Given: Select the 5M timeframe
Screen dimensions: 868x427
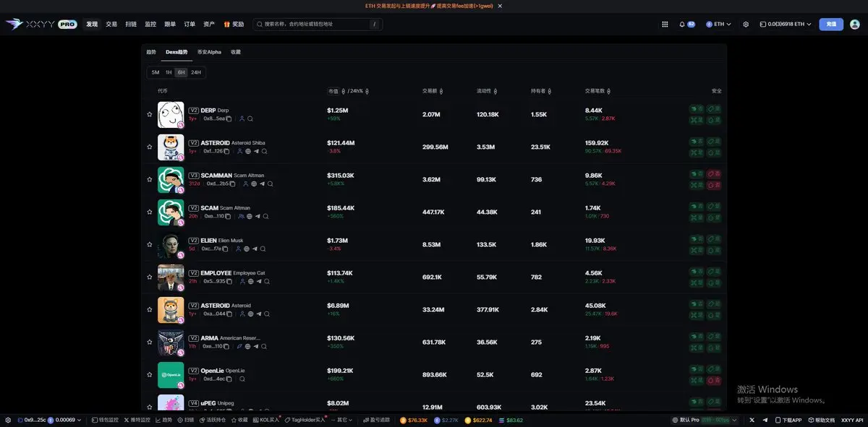Looking at the screenshot, I should (156, 72).
